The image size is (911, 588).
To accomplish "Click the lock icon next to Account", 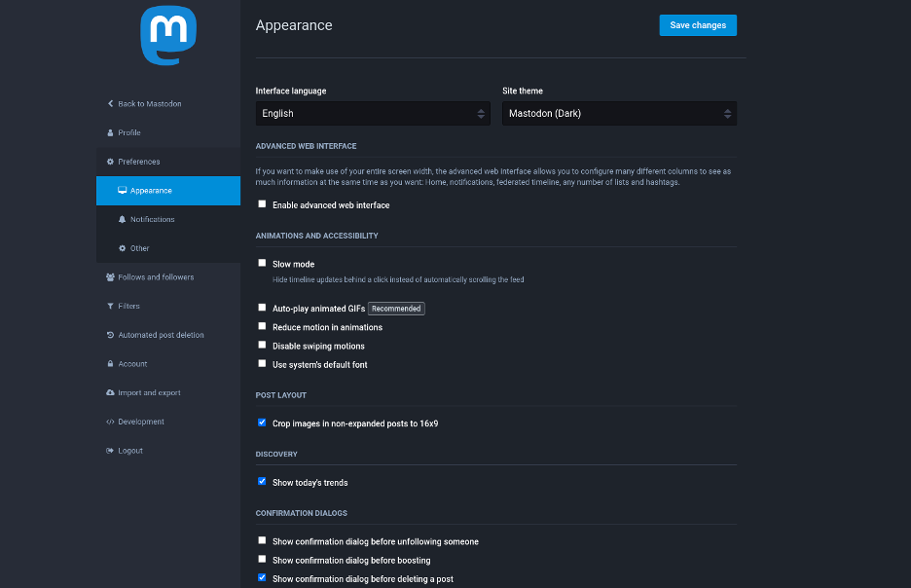I will [110, 364].
